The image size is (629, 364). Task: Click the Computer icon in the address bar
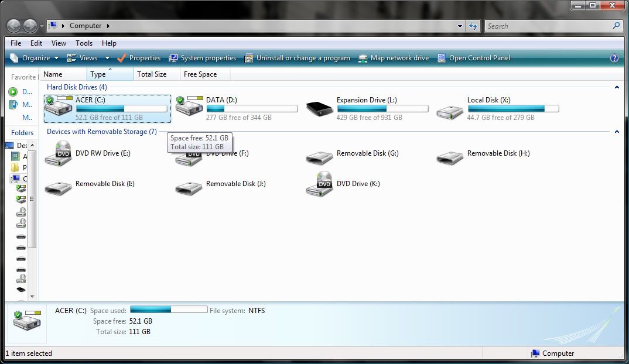[x=53, y=26]
